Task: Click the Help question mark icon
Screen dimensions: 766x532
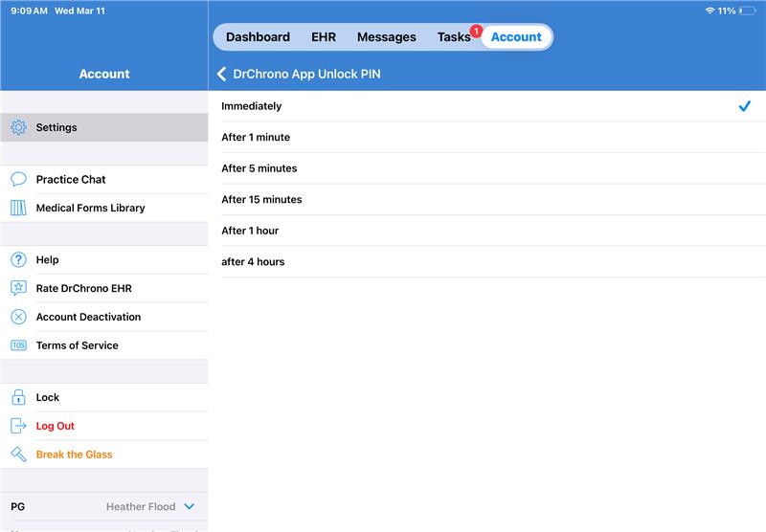Action: 18,259
